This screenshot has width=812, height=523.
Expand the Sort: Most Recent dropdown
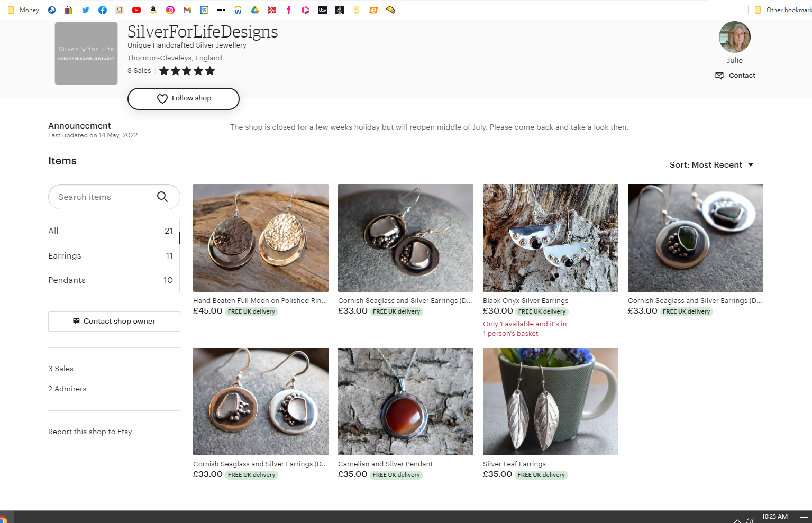711,165
